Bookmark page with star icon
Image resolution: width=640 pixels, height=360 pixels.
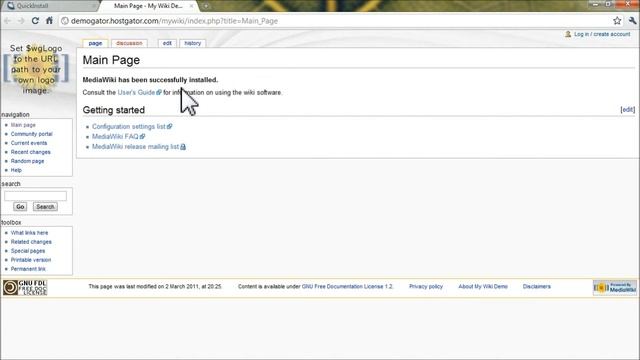pyautogui.click(x=617, y=20)
